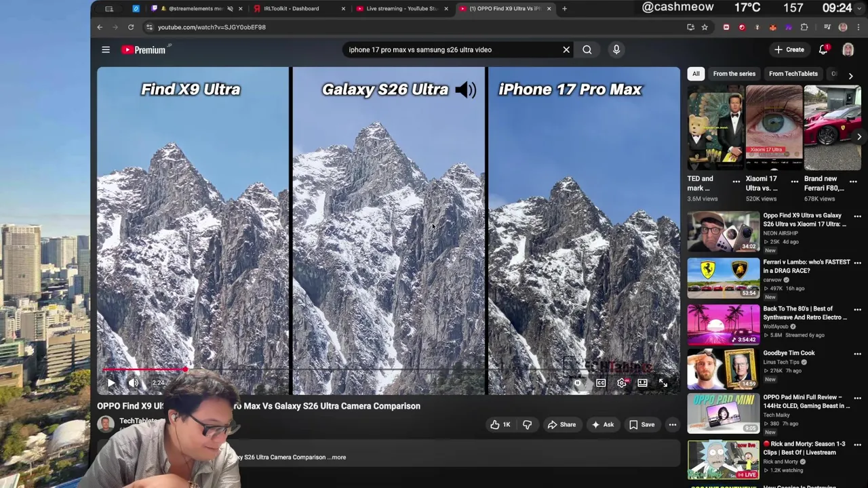Open options for Xiaomi 17 Ultra Short
This screenshot has height=488, width=868.
pos(795,182)
